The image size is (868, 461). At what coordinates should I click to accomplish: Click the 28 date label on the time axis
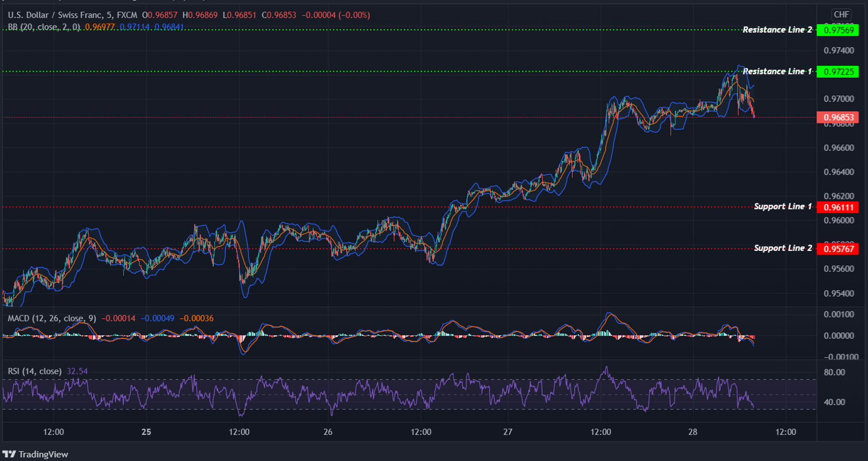(693, 432)
